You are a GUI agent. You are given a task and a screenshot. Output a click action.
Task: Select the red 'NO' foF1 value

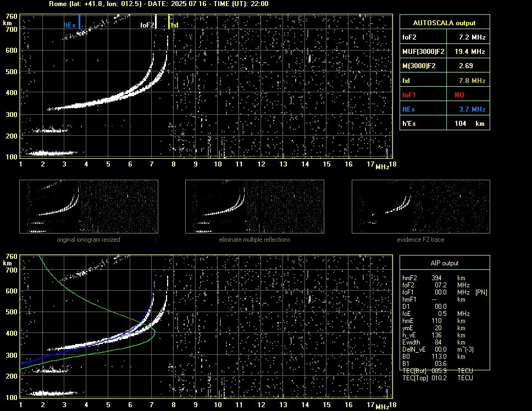pyautogui.click(x=459, y=95)
